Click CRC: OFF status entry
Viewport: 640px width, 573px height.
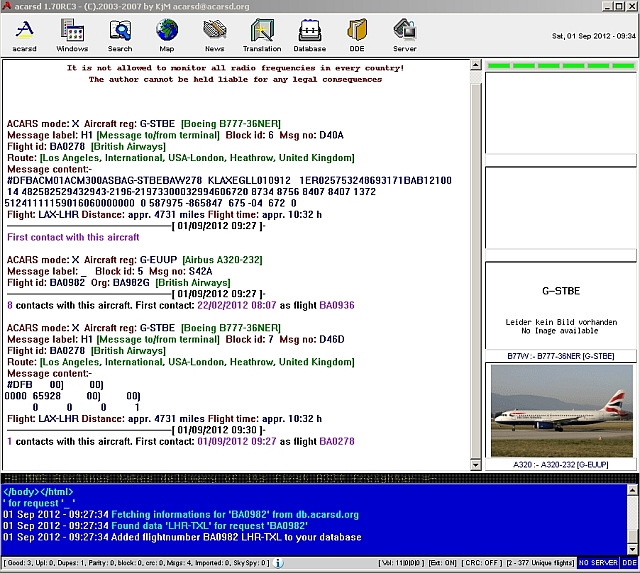[482, 563]
